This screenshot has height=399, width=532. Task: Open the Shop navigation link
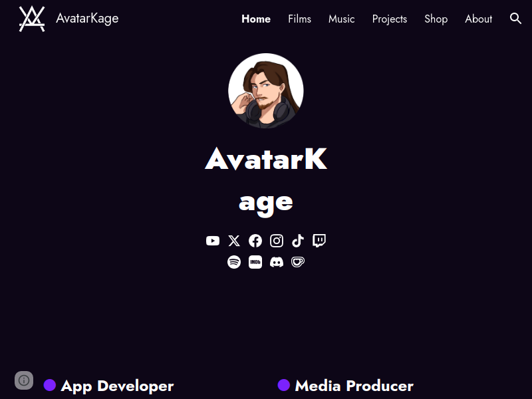click(436, 19)
